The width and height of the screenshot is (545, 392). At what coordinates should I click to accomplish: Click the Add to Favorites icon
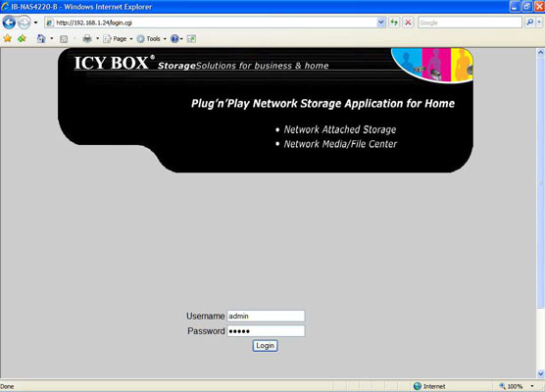pos(22,38)
